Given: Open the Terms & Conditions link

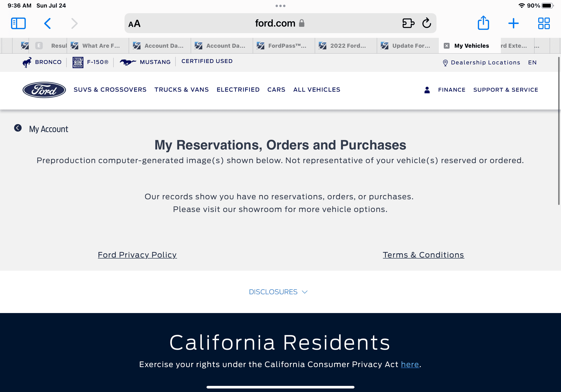Looking at the screenshot, I should point(423,255).
